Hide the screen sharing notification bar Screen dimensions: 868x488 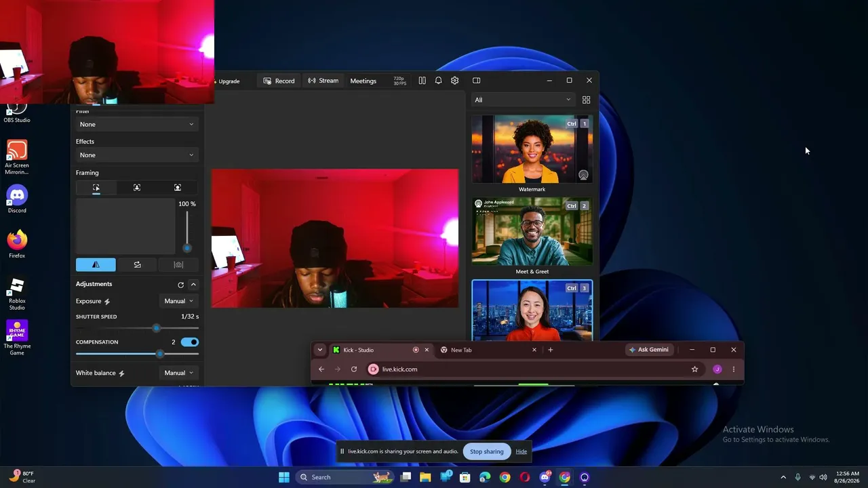(521, 451)
